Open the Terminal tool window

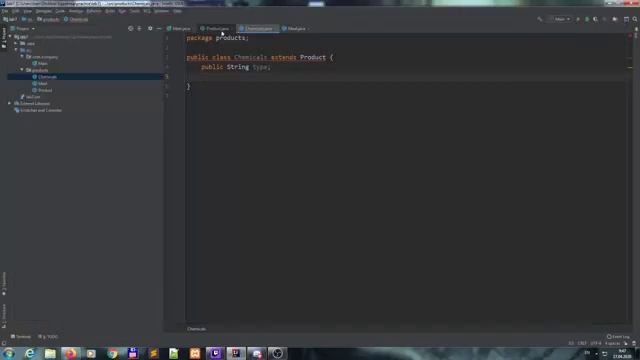(21, 337)
